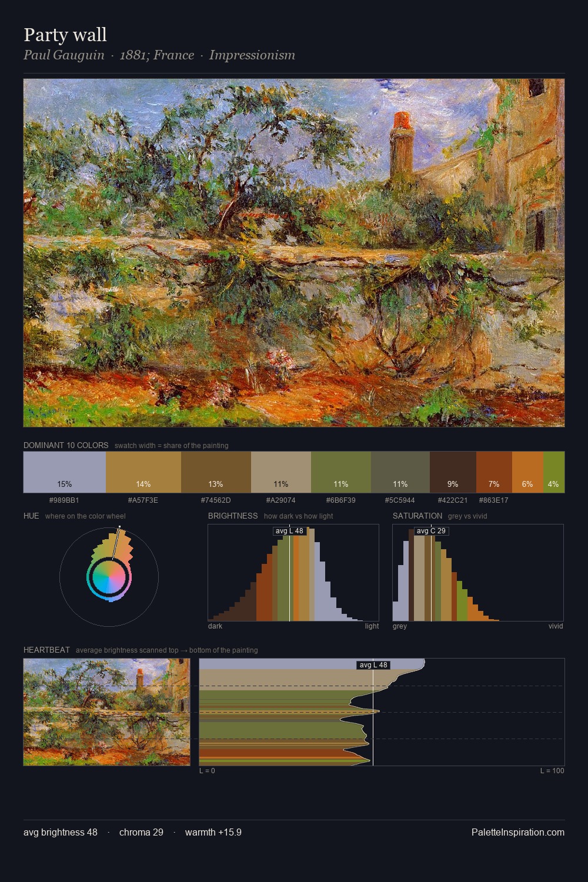Click the artist name Paul Gauguin
This screenshot has height=882, width=588.
click(x=64, y=55)
